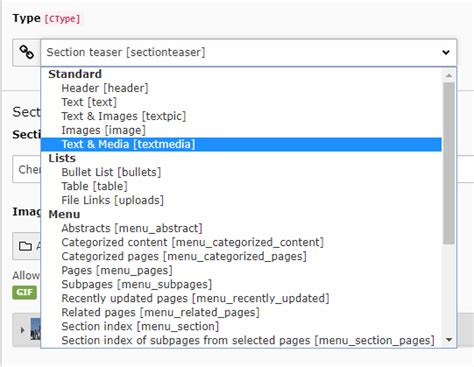The height and width of the screenshot is (367, 474).
Task: Click the folder icon button under Image
Action: click(25, 246)
